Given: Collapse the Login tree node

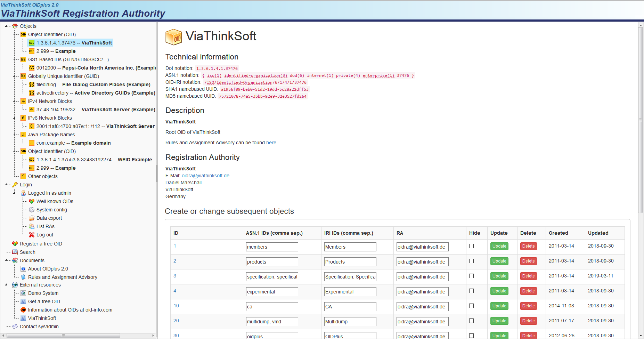Looking at the screenshot, I should point(7,185).
